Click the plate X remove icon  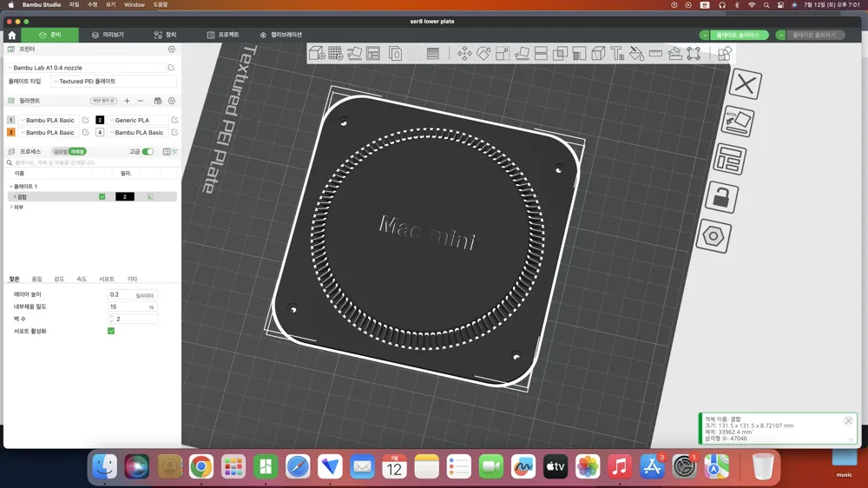[x=745, y=84]
